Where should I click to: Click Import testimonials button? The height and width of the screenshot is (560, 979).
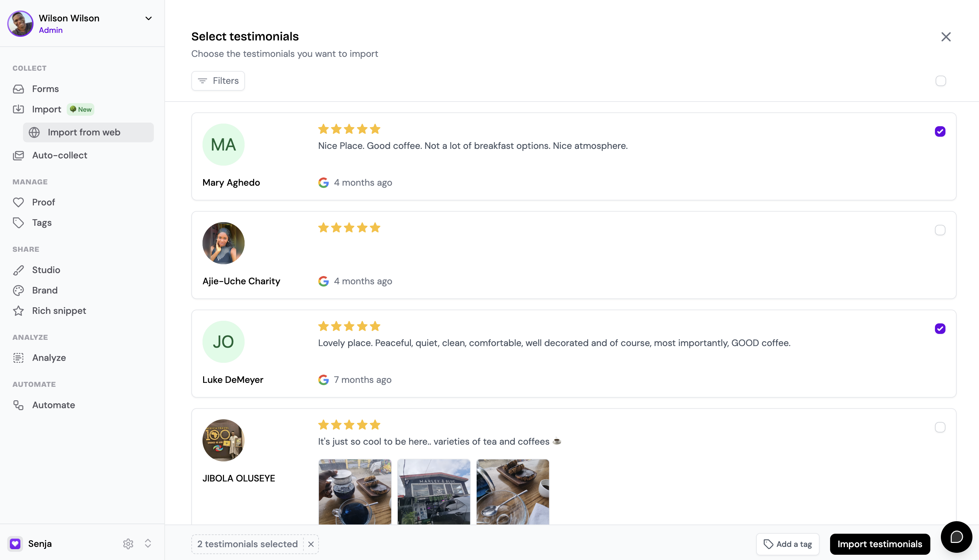[880, 544]
